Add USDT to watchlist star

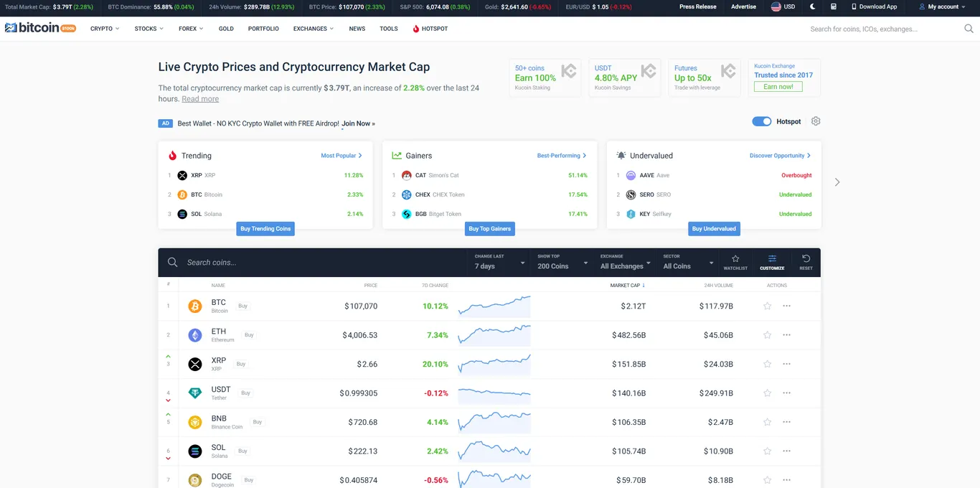click(x=767, y=393)
